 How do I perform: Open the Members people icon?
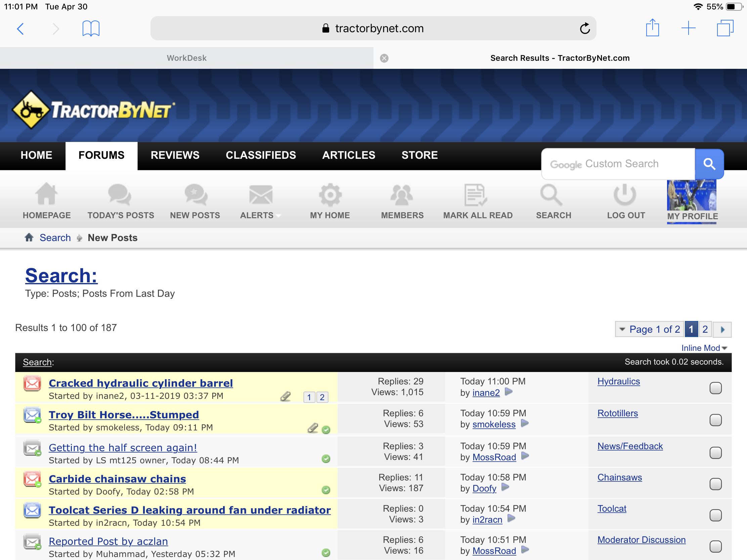[401, 195]
